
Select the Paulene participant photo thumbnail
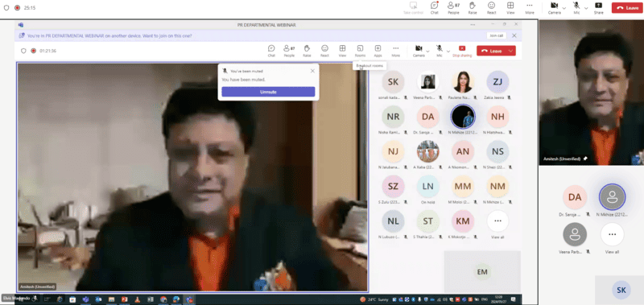(463, 82)
